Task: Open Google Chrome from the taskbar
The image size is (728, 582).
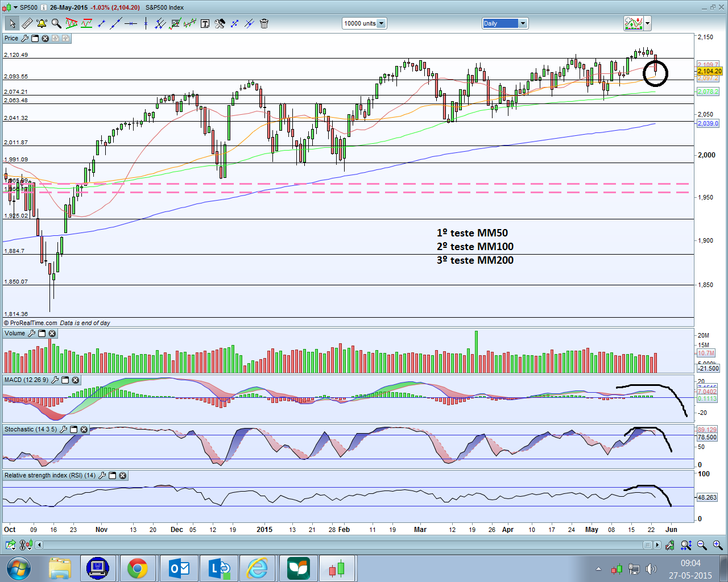Action: coord(137,568)
